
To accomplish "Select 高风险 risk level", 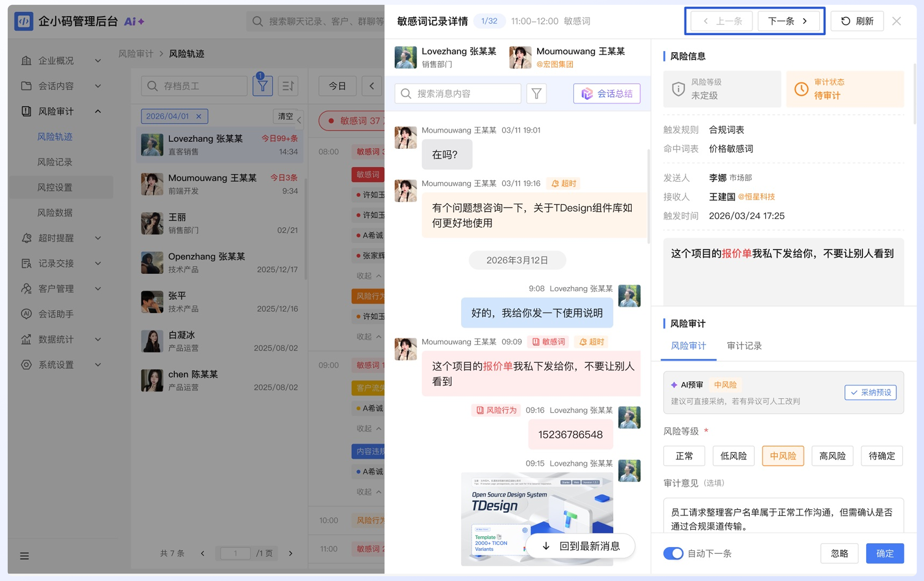I will coord(832,456).
